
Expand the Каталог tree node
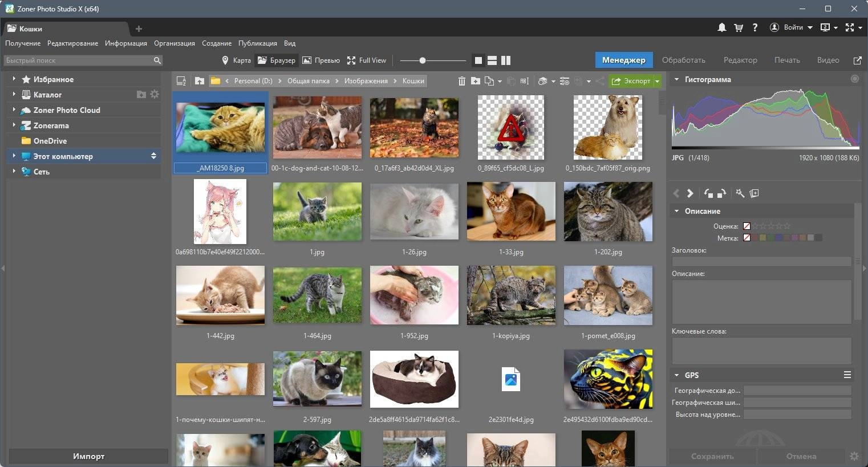point(14,94)
